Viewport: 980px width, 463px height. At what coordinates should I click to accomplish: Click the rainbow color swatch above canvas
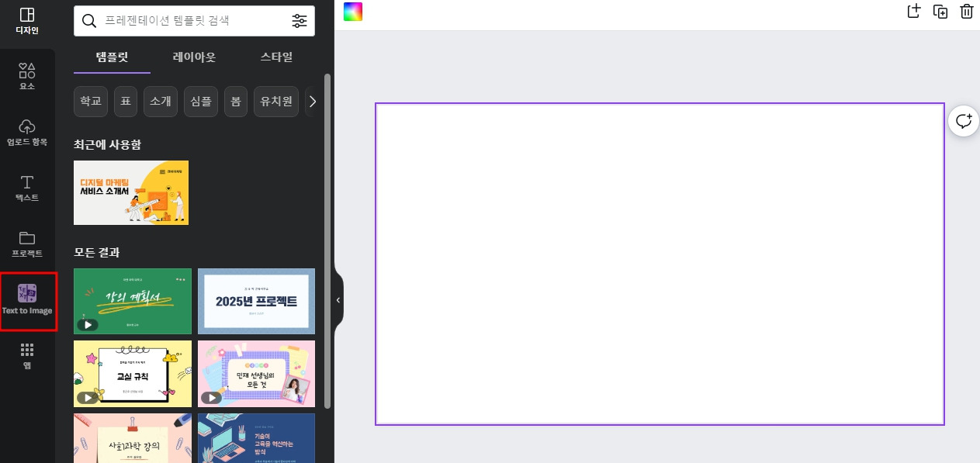[353, 12]
